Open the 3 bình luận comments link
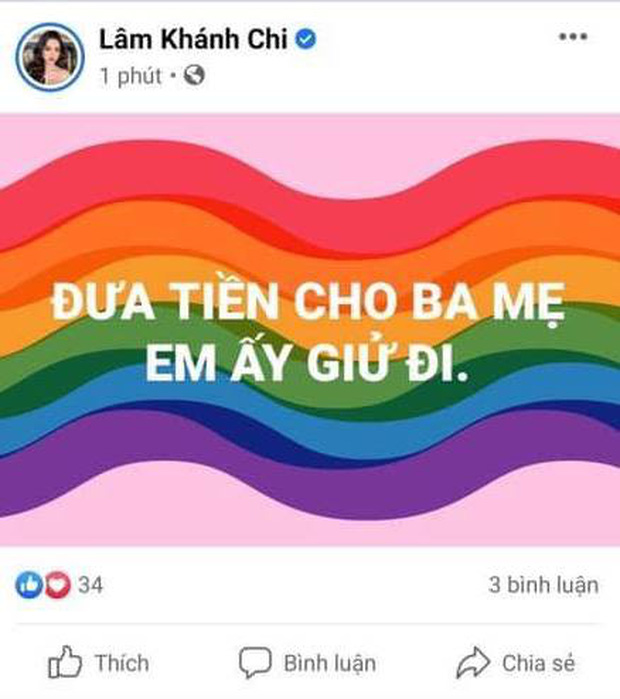 pos(543,585)
